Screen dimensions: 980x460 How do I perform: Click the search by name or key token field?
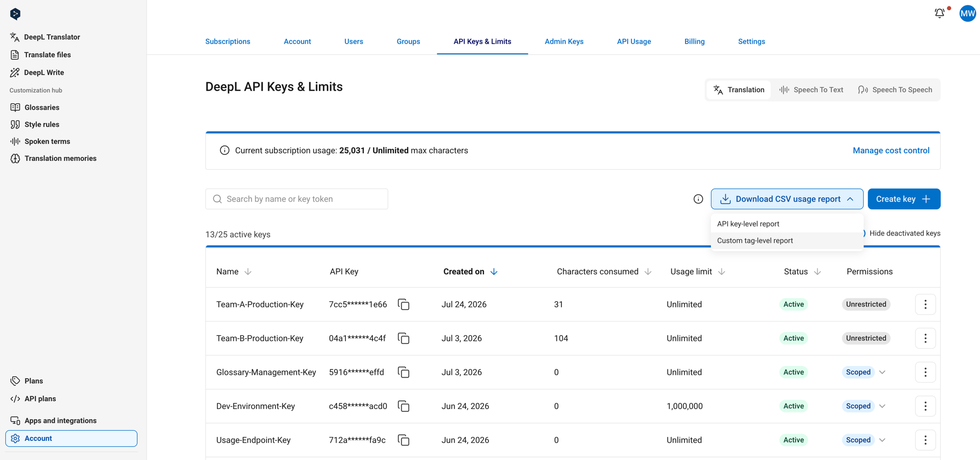[x=296, y=199]
